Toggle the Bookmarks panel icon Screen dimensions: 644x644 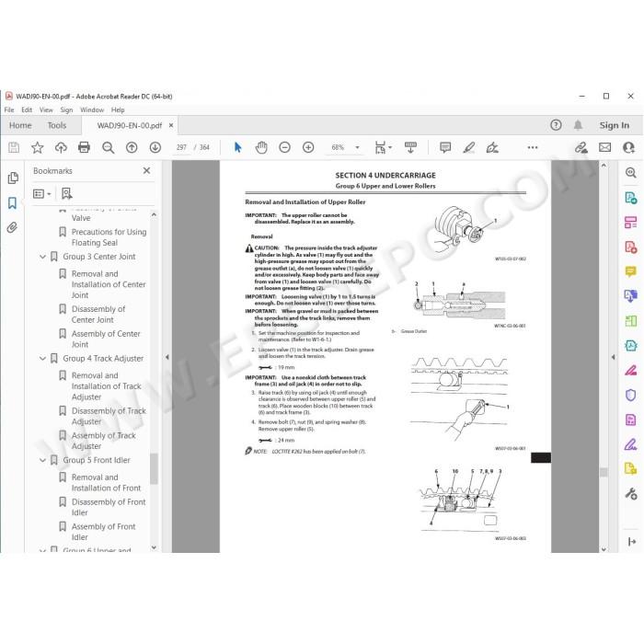coord(12,203)
